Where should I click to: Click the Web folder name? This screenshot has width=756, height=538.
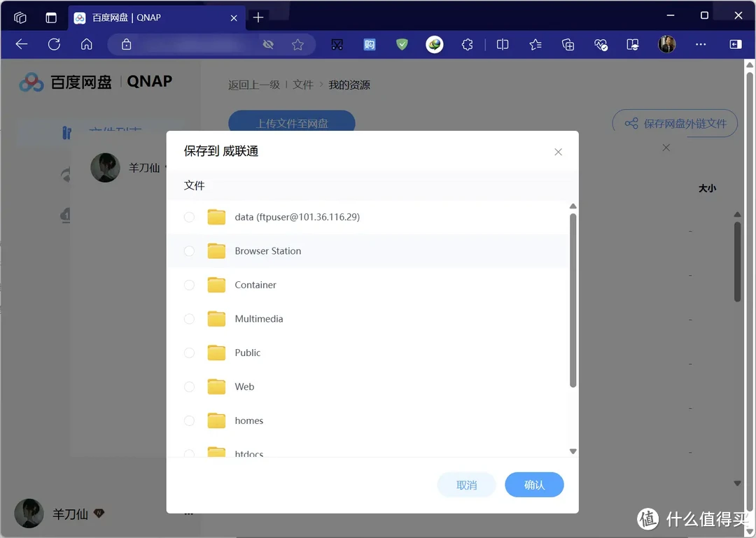tap(244, 387)
